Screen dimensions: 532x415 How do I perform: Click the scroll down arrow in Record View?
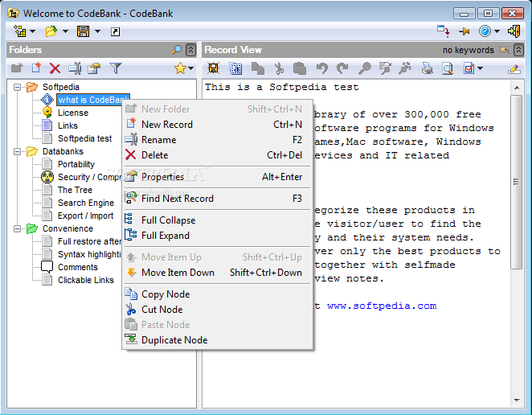tap(517, 401)
